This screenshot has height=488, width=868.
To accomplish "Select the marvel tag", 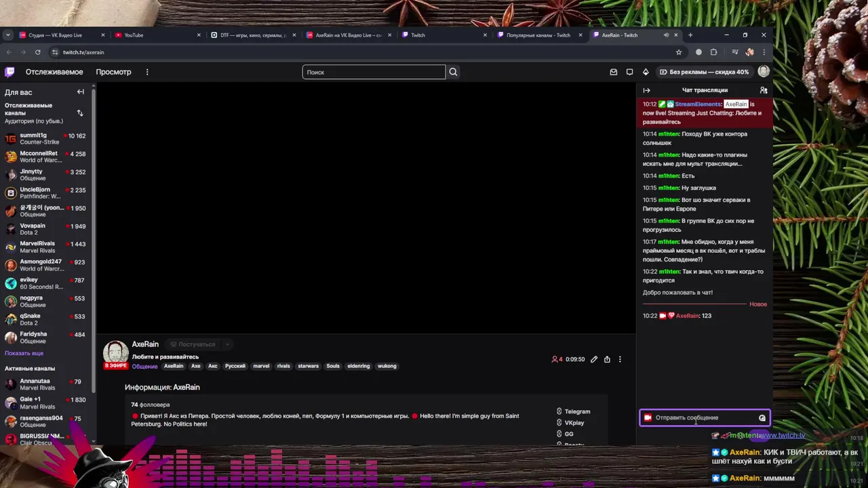I will click(x=261, y=366).
